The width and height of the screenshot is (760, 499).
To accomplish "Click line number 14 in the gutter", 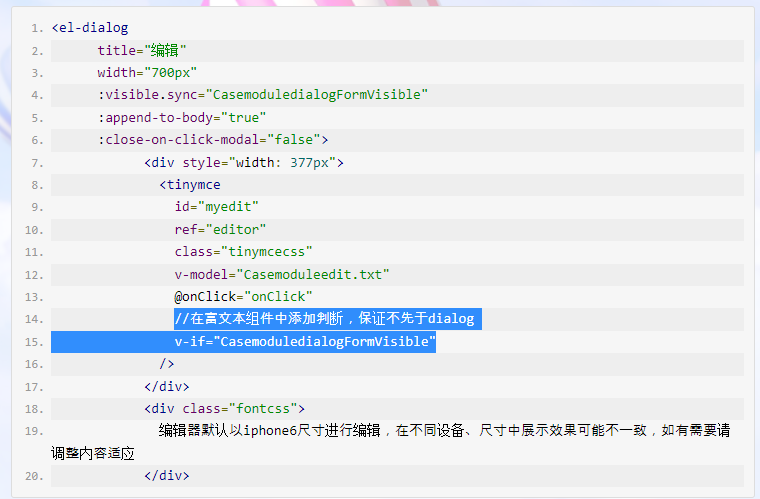I will 34,319.
